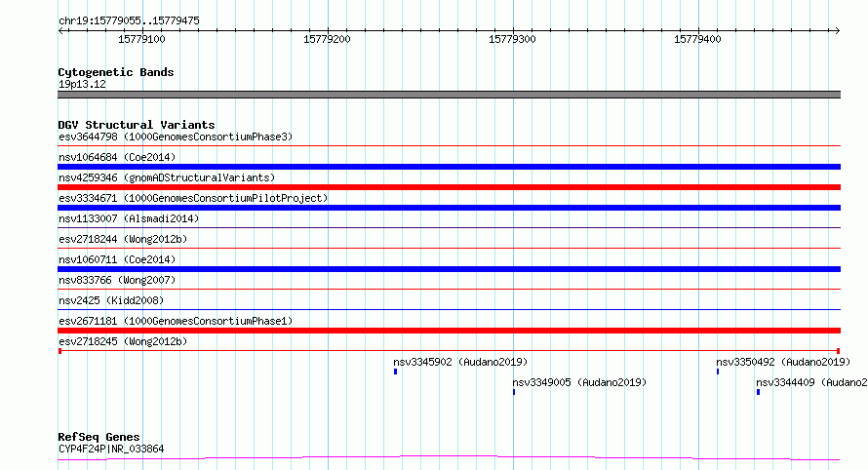Click the esv2718245 (Wong2012b) variant label

tap(123, 341)
